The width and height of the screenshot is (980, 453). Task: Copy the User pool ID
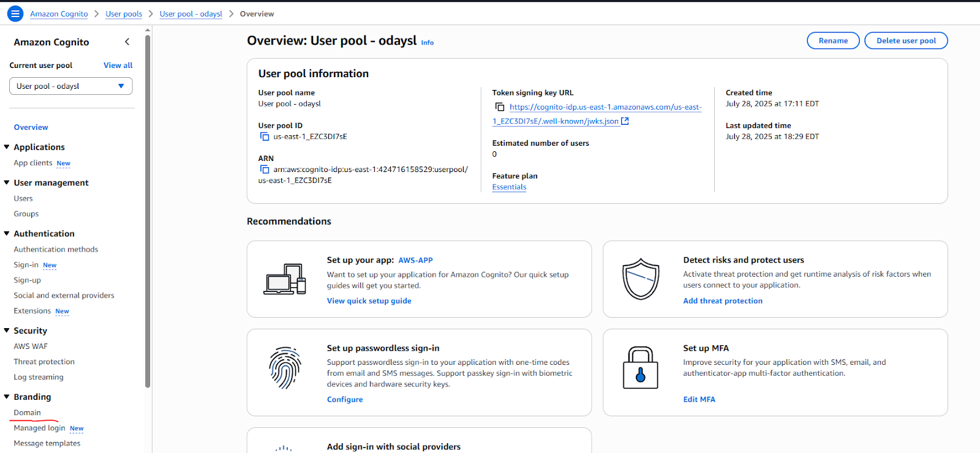pos(265,137)
